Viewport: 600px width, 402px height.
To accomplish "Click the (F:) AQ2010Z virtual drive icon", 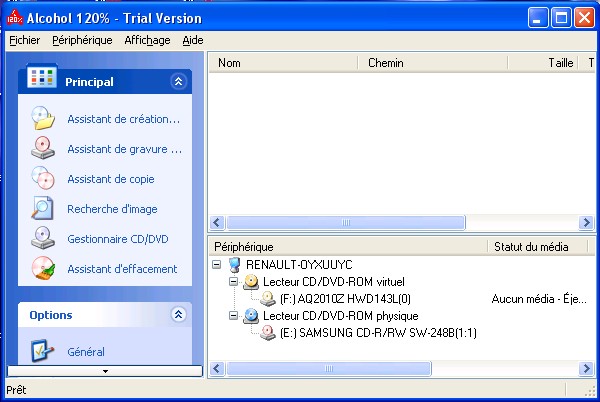I will 268,299.
